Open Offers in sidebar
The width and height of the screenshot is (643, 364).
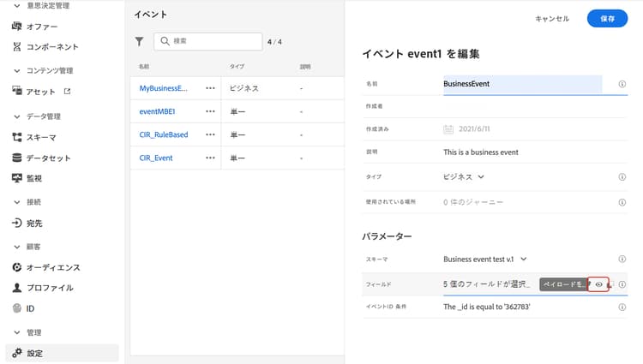(35, 27)
